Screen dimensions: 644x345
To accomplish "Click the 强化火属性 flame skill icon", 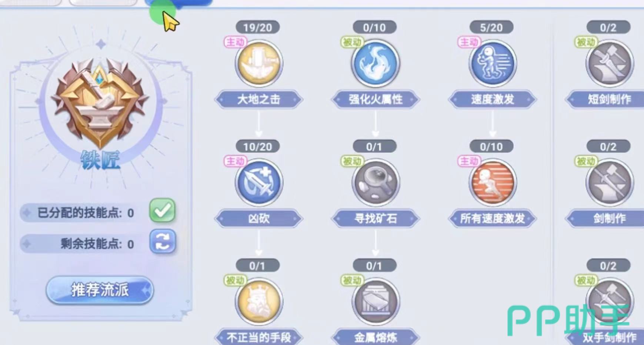I will 376,63.
